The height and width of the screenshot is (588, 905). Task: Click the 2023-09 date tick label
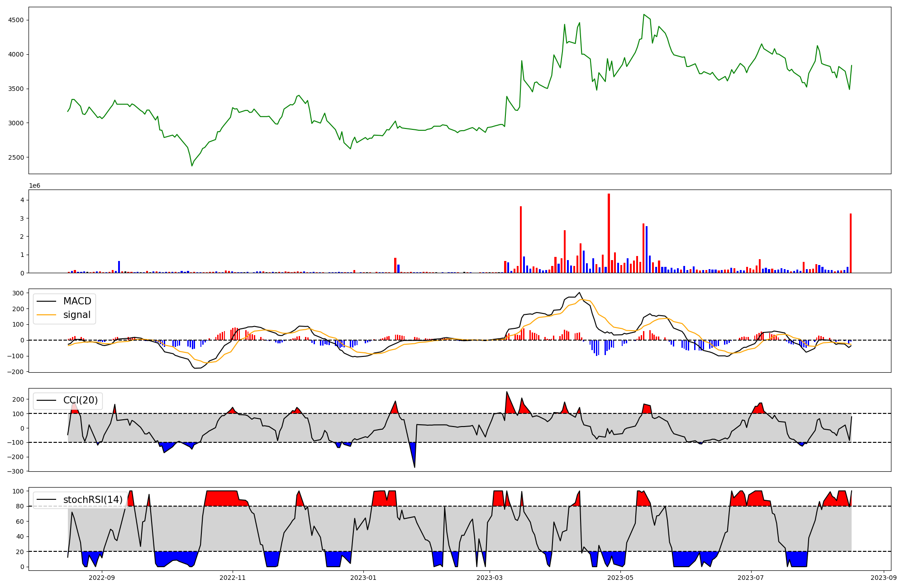884,578
